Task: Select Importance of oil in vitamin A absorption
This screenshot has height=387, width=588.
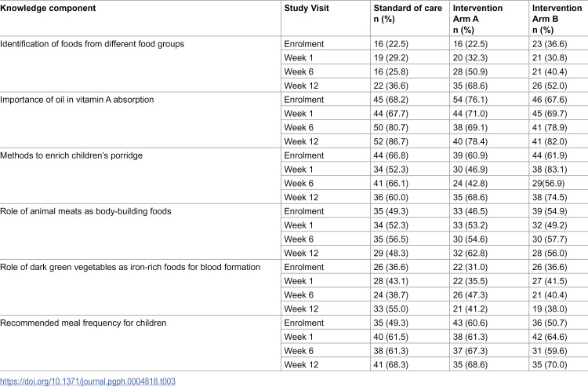Action: [x=77, y=100]
